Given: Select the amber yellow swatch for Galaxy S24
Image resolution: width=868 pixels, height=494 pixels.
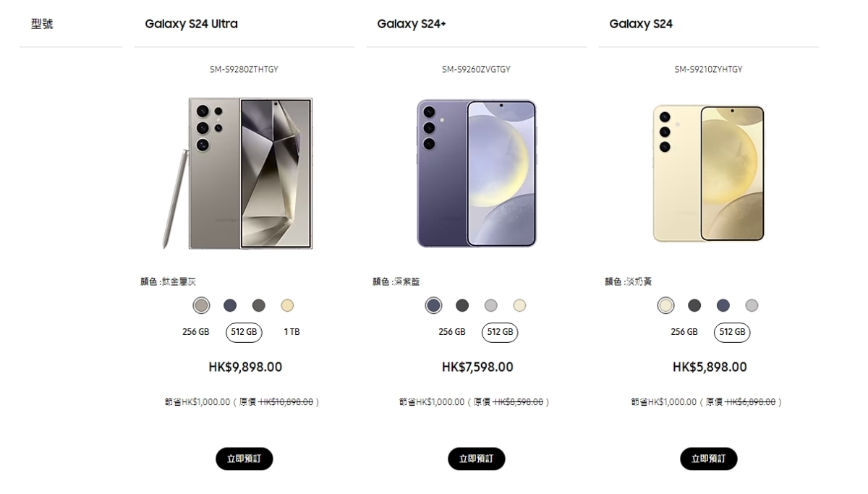Looking at the screenshot, I should [665, 305].
